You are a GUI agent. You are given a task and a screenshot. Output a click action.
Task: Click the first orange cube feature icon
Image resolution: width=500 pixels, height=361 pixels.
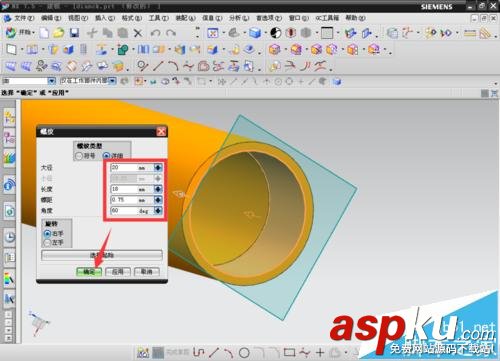click(275, 50)
